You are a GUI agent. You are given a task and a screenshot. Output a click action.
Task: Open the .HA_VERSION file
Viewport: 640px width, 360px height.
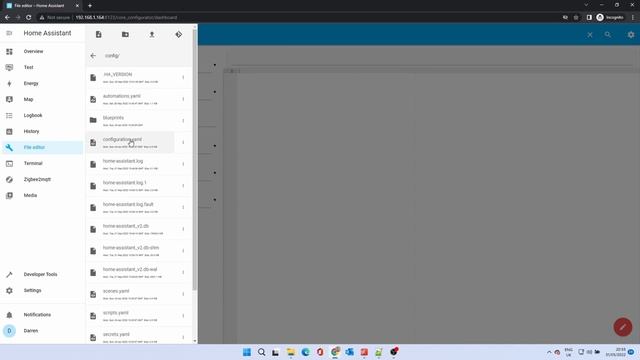(x=131, y=78)
